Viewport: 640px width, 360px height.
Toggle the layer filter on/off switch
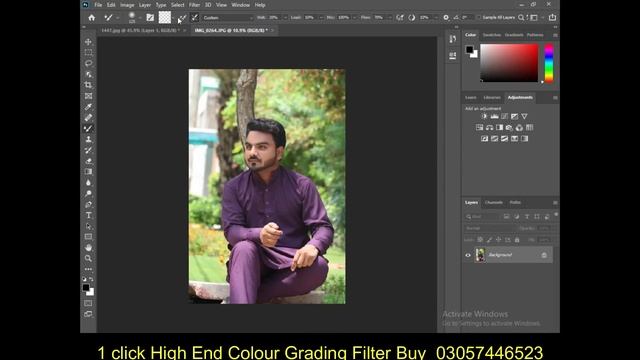point(556,215)
